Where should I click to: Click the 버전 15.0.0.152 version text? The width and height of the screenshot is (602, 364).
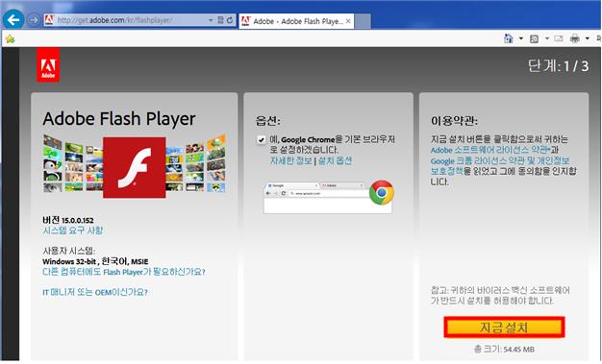tap(68, 220)
